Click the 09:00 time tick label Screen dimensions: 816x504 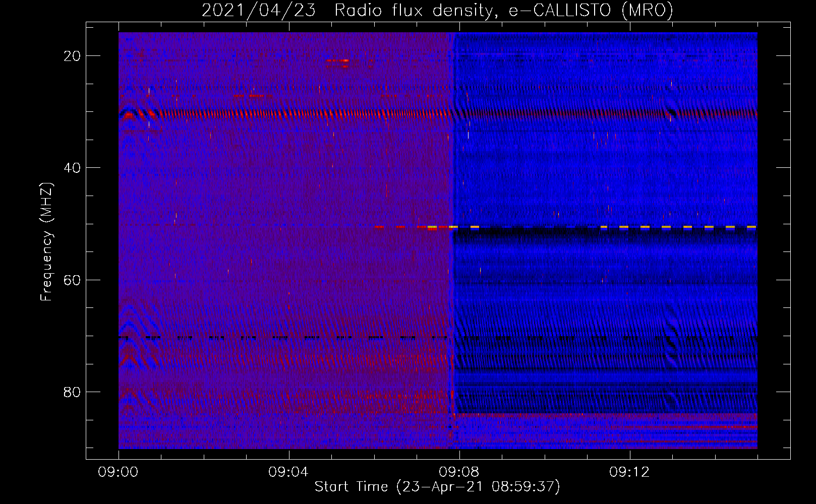pos(119,472)
